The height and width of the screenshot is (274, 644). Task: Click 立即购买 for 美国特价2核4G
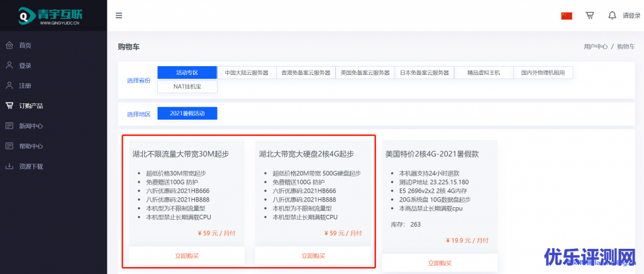pyautogui.click(x=440, y=263)
